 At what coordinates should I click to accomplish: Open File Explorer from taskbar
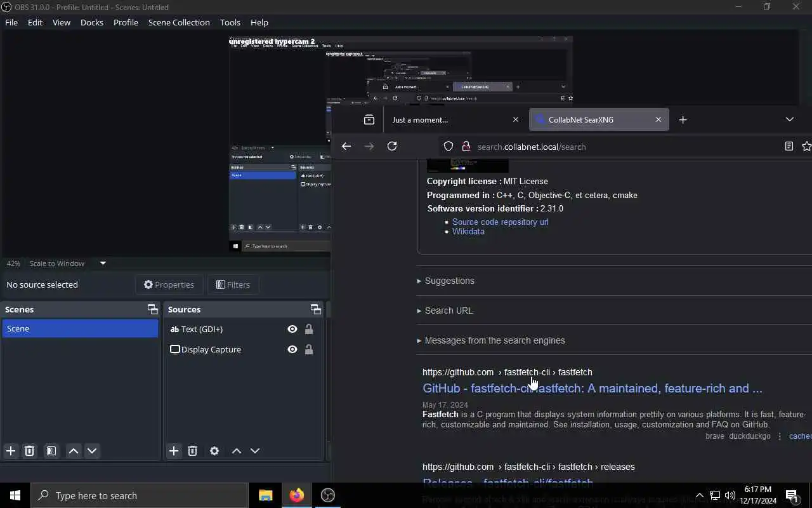click(x=265, y=495)
